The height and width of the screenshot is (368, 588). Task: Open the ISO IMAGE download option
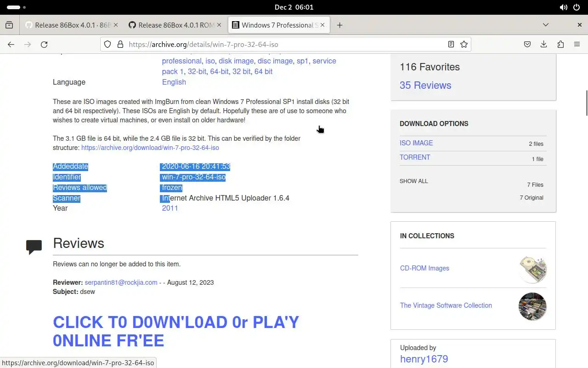tap(416, 143)
